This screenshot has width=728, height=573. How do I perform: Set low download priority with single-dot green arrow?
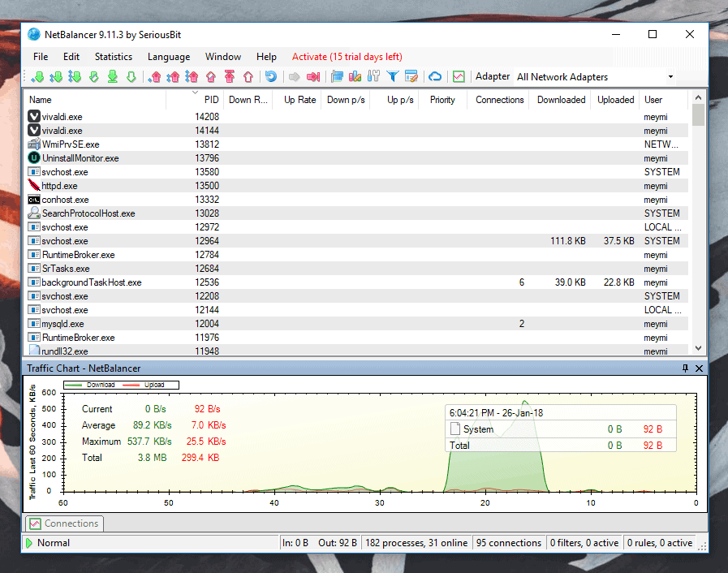pyautogui.click(x=37, y=76)
